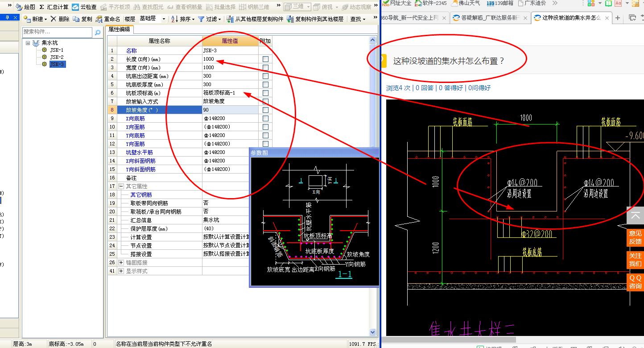The height and width of the screenshot is (348, 644).
Task: Expand the 锚固搭接 property group
Action: point(121,262)
